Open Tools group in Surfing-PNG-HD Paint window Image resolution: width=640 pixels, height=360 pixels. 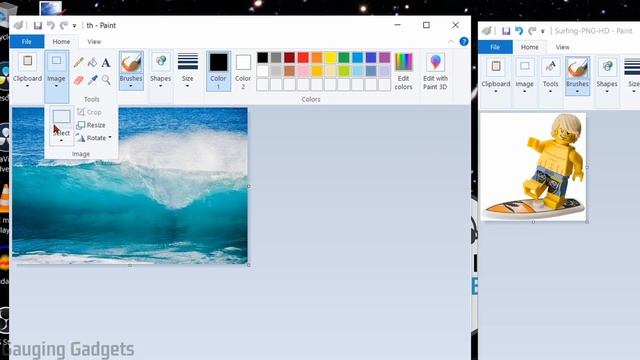point(550,76)
